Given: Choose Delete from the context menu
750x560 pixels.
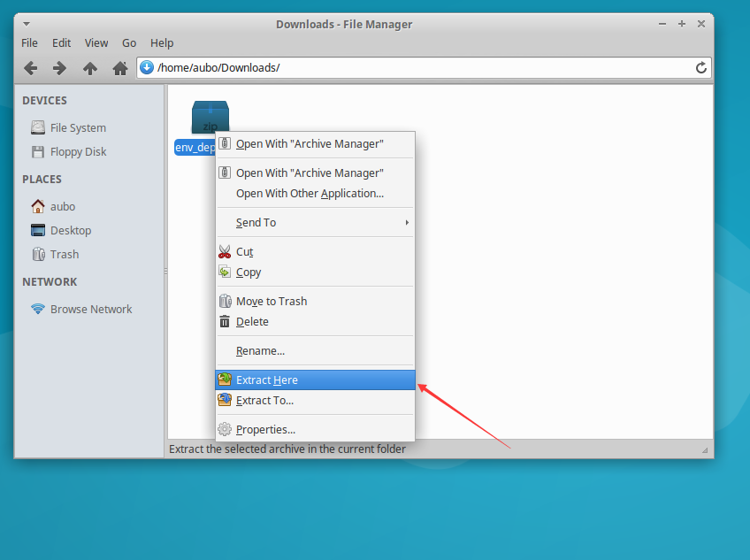Looking at the screenshot, I should 315,322.
